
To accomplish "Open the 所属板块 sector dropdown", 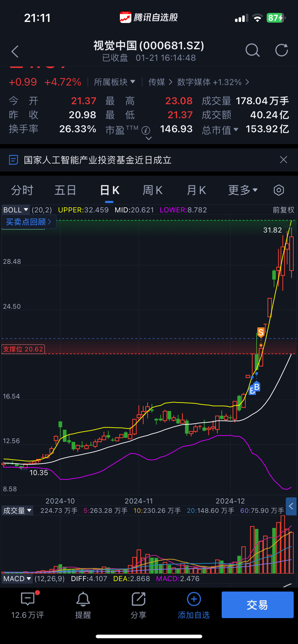I will 114,82.
